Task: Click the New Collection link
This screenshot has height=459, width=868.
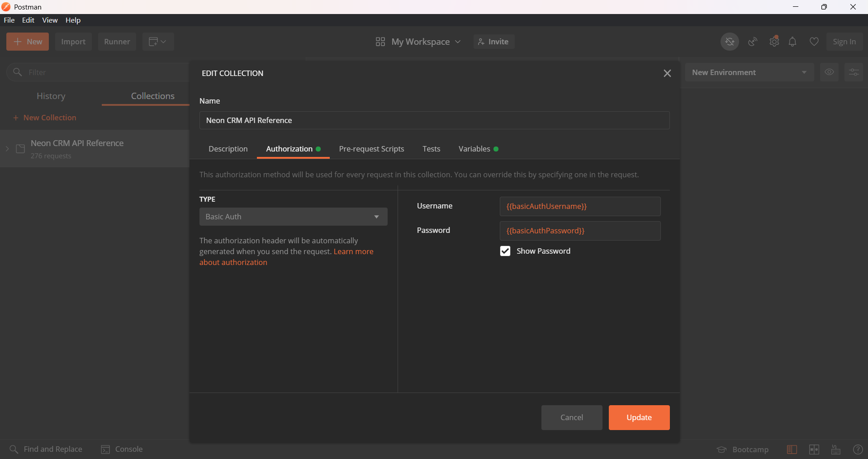Action: click(x=50, y=118)
